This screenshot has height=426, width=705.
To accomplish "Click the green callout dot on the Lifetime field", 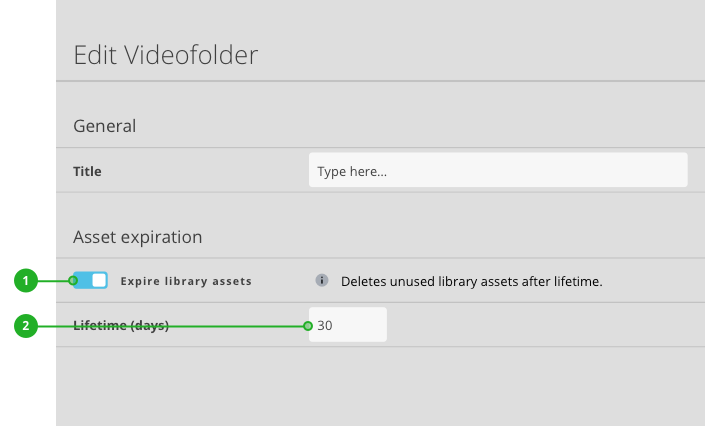I will (x=308, y=325).
